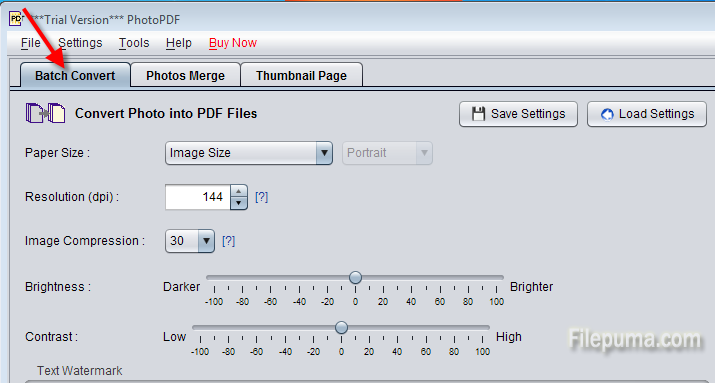Switch to the Batch Convert tab

coord(75,75)
